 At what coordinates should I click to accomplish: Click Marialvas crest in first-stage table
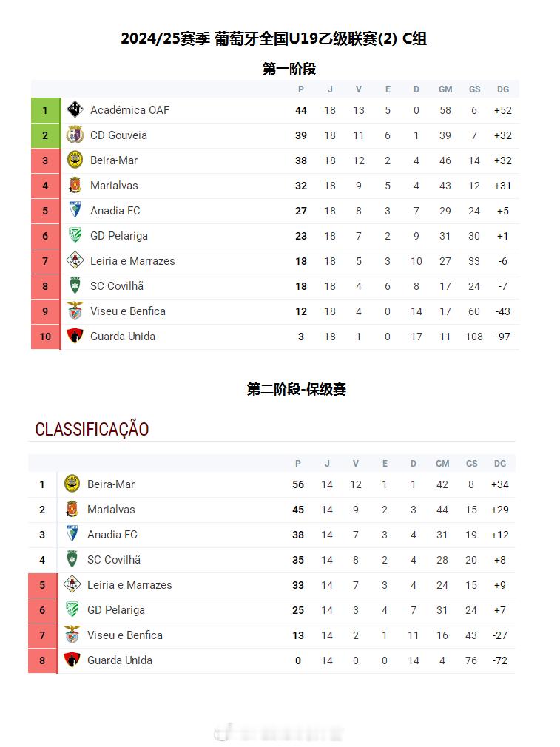75,185
